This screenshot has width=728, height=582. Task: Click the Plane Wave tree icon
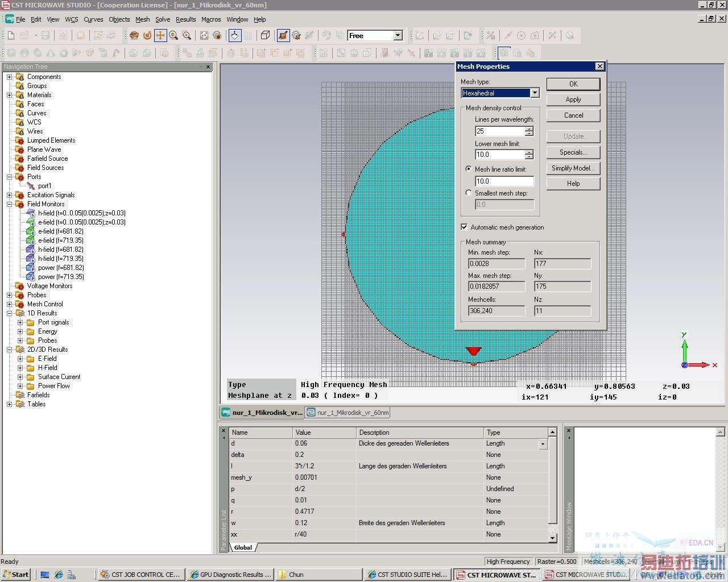tap(20, 149)
